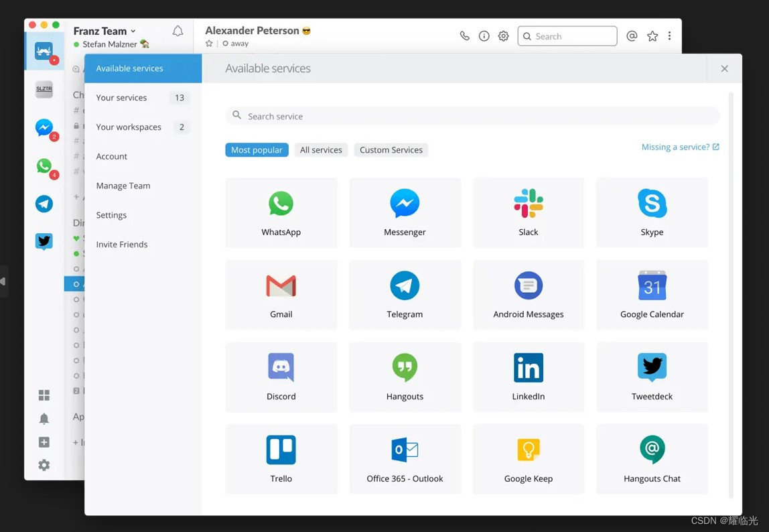Add the Skype service

tap(652, 213)
